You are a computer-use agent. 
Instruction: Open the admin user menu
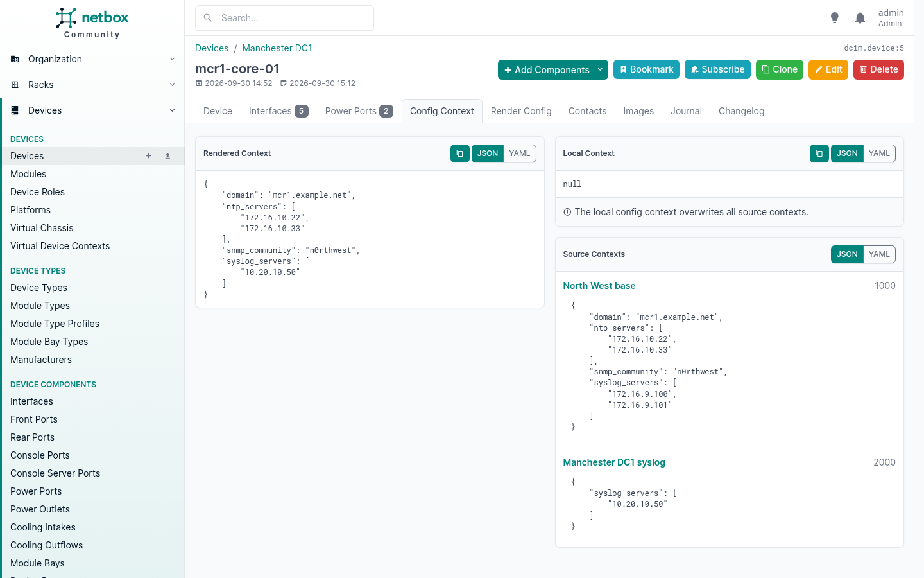point(891,18)
